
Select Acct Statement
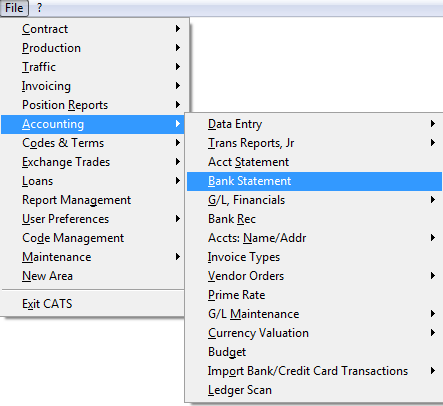coord(314,162)
